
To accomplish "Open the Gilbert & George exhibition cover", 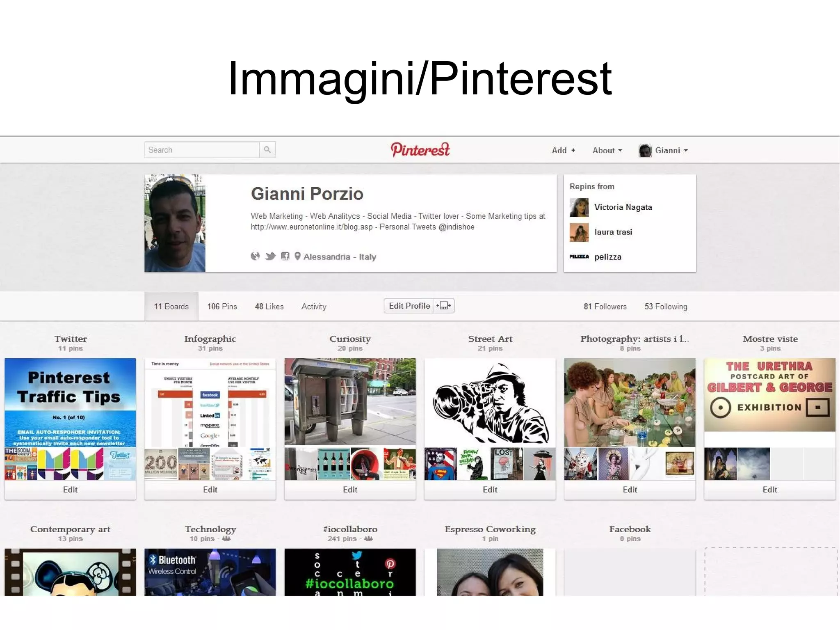I will click(x=770, y=395).
